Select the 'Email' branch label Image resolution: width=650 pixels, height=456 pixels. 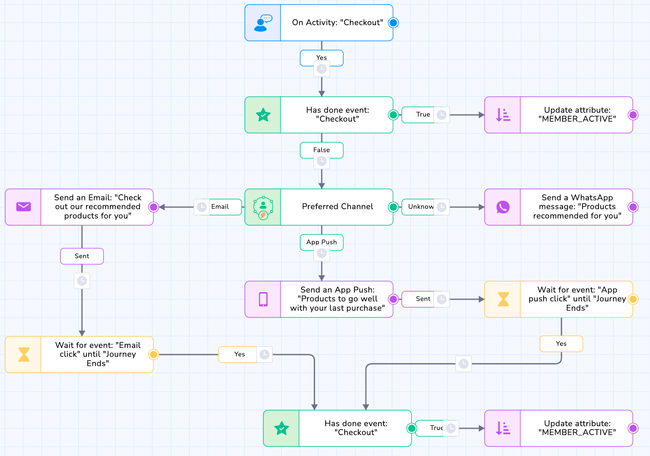[x=219, y=207]
